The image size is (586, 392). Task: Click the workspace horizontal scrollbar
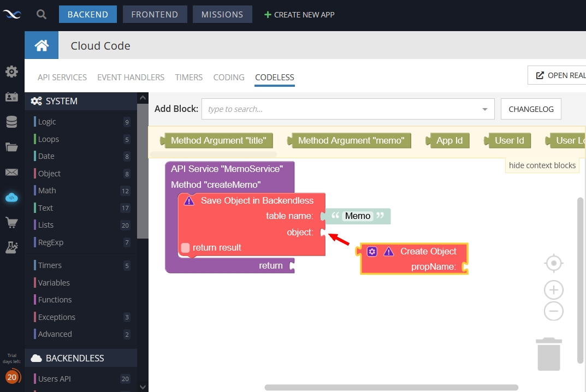391,388
